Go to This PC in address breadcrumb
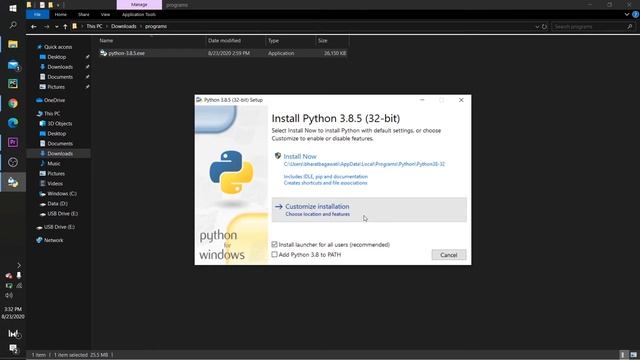 94,27
